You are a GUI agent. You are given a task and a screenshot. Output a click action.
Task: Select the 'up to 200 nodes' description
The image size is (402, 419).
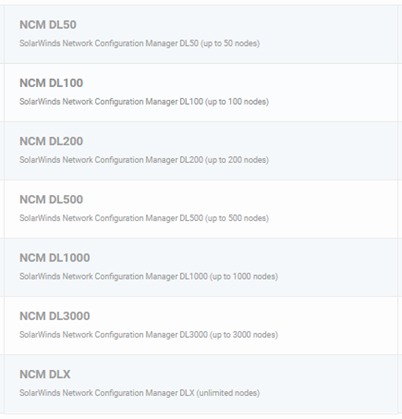pos(144,160)
